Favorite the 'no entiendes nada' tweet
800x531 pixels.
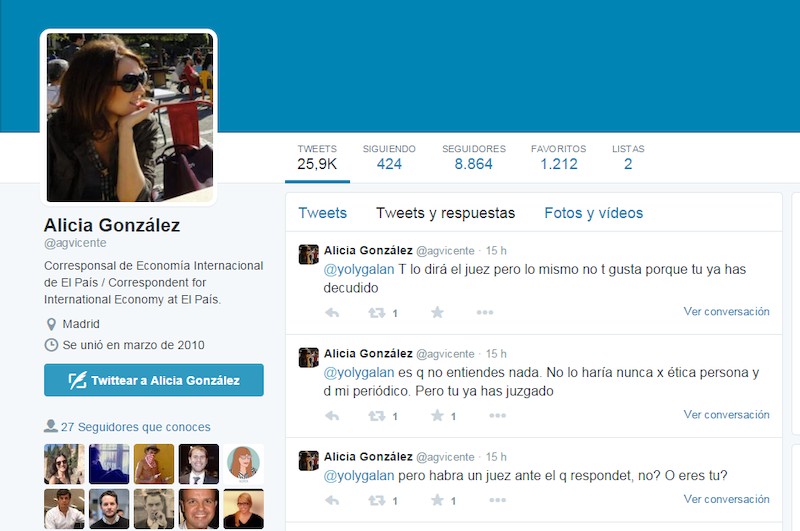click(437, 415)
